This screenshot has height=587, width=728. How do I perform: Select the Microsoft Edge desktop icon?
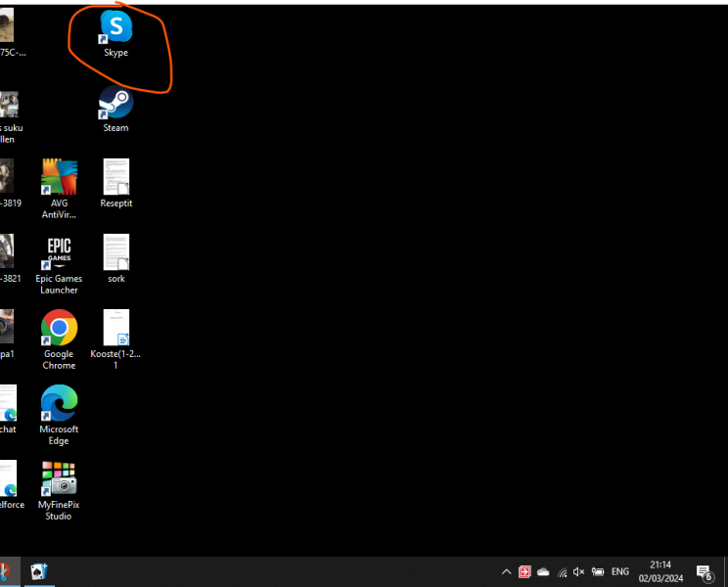click(59, 404)
